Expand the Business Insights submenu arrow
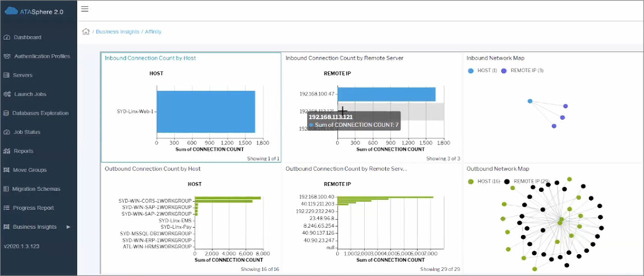The width and height of the screenshot is (644, 276). [x=69, y=227]
